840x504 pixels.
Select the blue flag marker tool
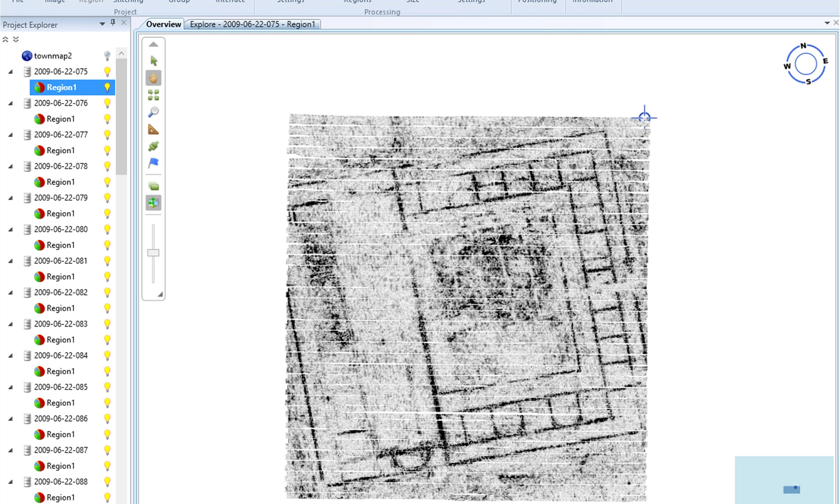tap(154, 163)
